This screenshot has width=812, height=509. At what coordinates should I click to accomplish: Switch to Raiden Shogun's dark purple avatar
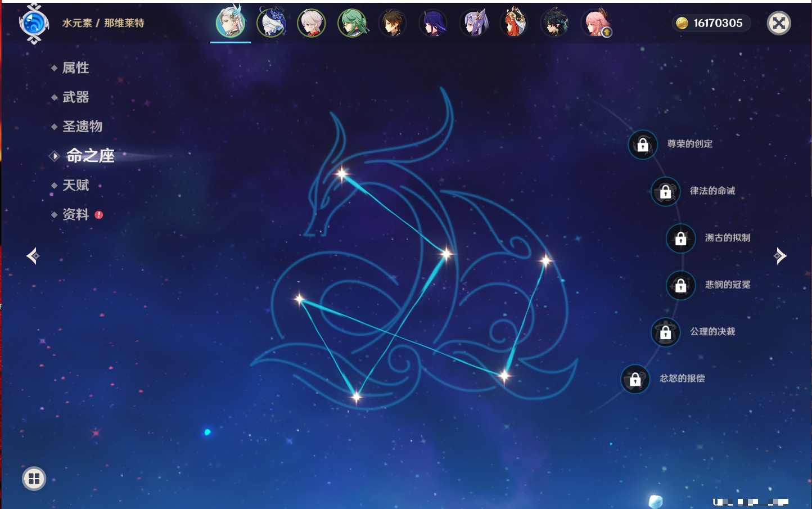click(x=433, y=23)
